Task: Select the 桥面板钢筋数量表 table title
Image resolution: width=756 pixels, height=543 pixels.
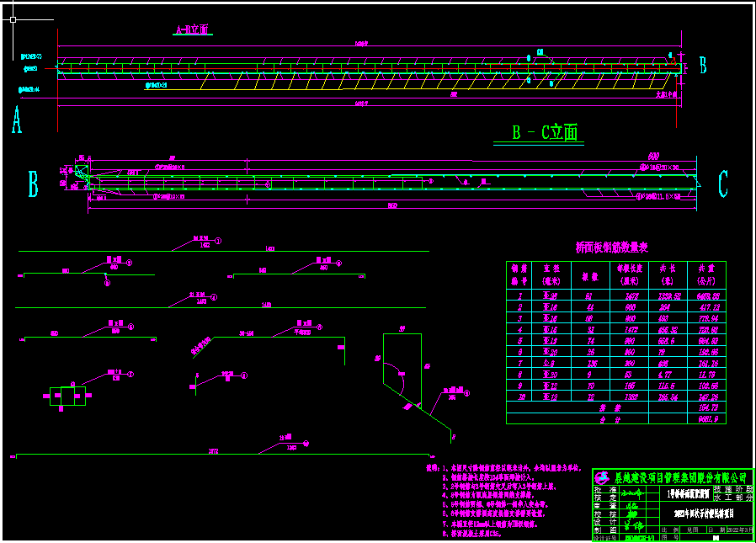Action: [611, 248]
